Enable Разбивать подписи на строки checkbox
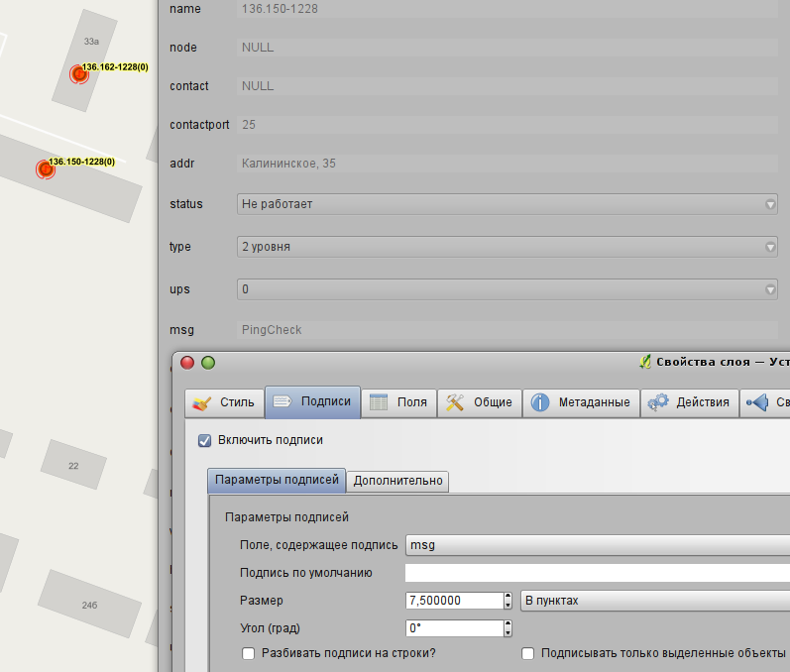 (x=249, y=654)
